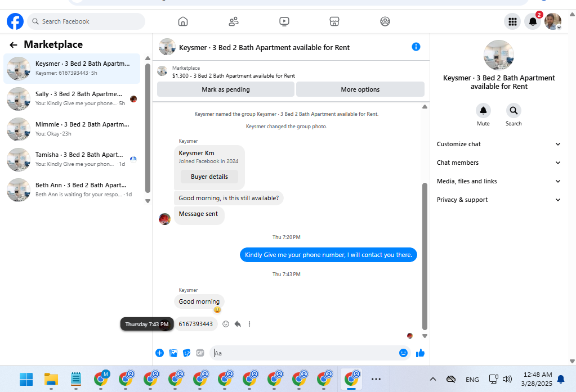
Task: Open the Notepad taskbar icon
Action: click(x=75, y=379)
